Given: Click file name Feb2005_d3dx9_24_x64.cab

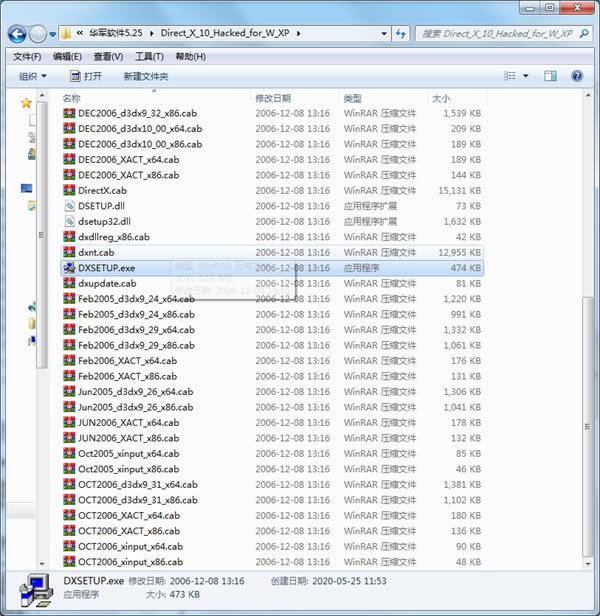Looking at the screenshot, I should tap(136, 299).
